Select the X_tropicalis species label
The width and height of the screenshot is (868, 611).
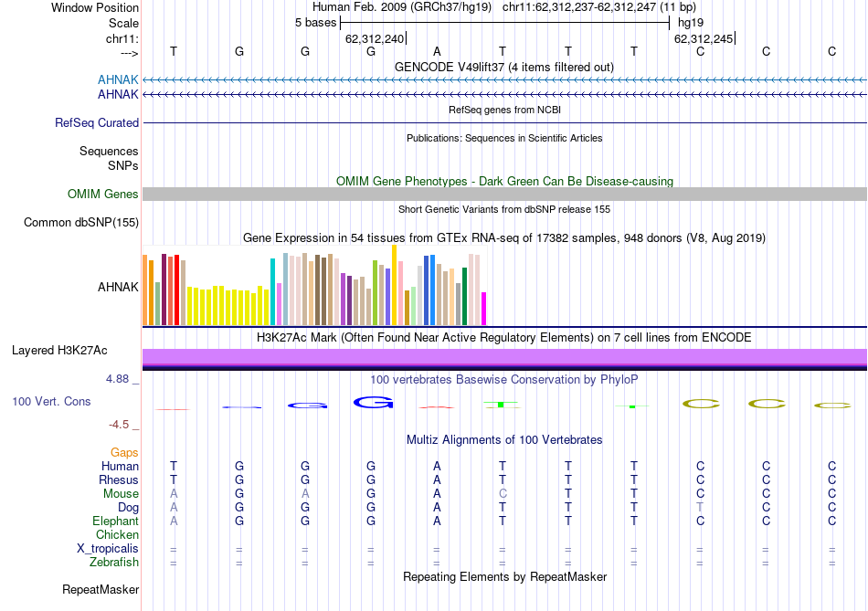tap(108, 549)
